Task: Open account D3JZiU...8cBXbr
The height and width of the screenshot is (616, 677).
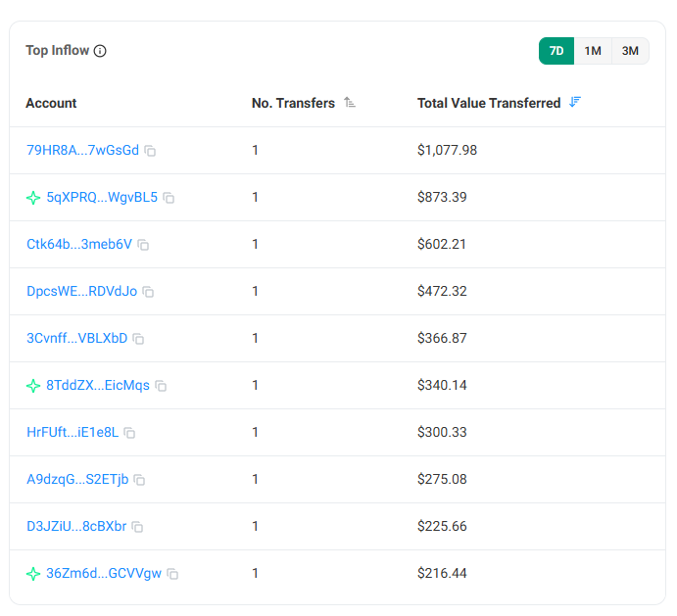Action: pos(76,526)
